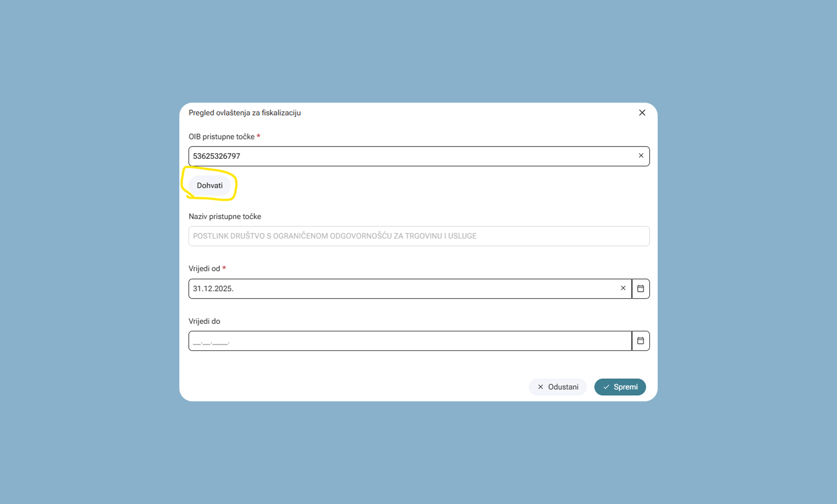
Task: Click the "Naziv pristupne točke" label
Action: click(225, 217)
